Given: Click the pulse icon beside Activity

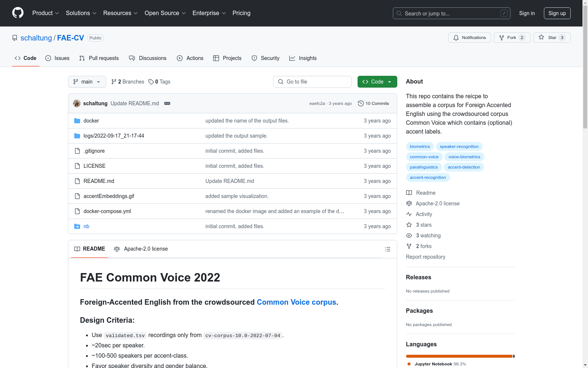Looking at the screenshot, I should coord(409,214).
